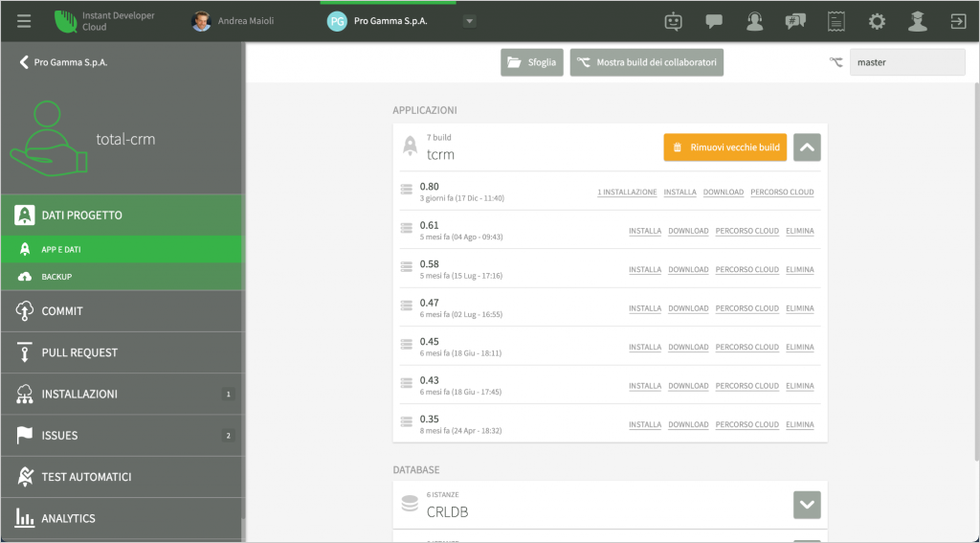Click the back chevron near Pro Gamma S.p.A.
The width and height of the screenshot is (980, 543).
tap(24, 62)
